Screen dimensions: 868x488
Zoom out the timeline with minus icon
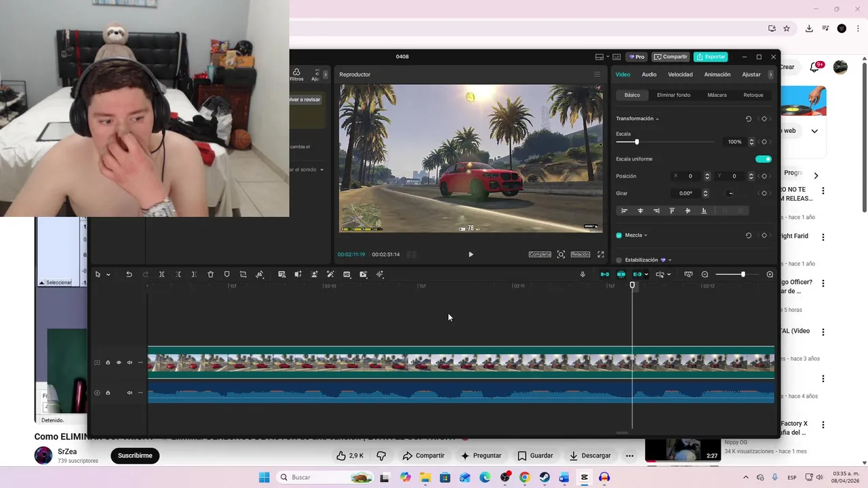pos(705,274)
